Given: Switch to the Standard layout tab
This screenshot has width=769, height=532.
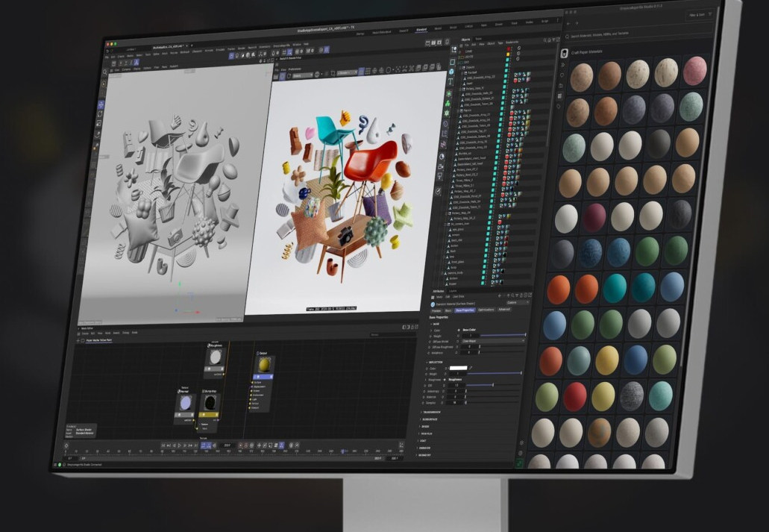Looking at the screenshot, I should coord(421,30).
